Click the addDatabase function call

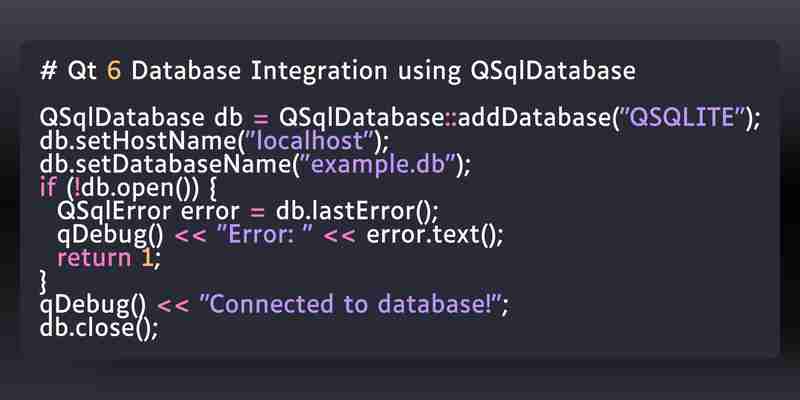pos(534,118)
